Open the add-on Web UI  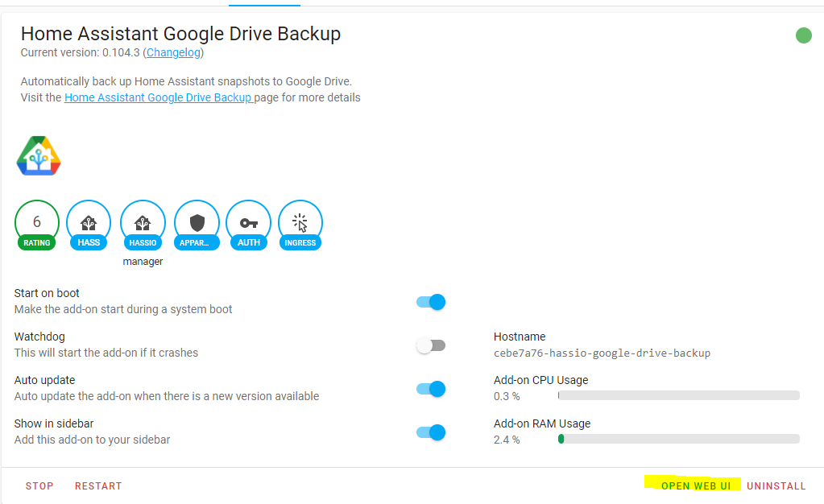click(x=696, y=486)
